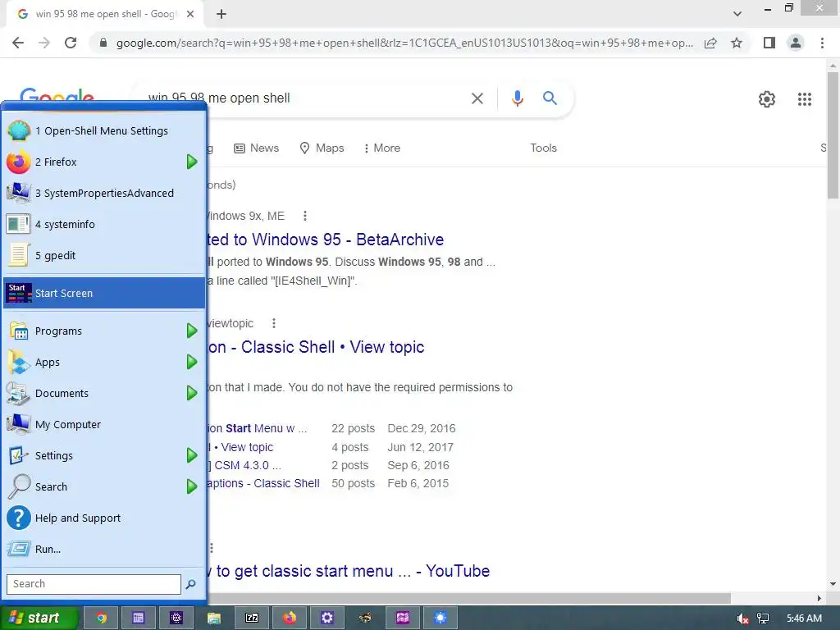
Task: Launch Firefox from the start menu
Action: pyautogui.click(x=104, y=162)
